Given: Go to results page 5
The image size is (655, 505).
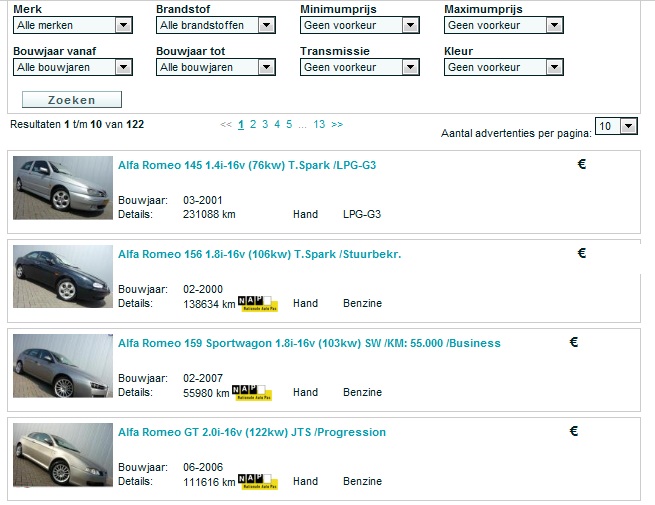Looking at the screenshot, I should (x=289, y=124).
